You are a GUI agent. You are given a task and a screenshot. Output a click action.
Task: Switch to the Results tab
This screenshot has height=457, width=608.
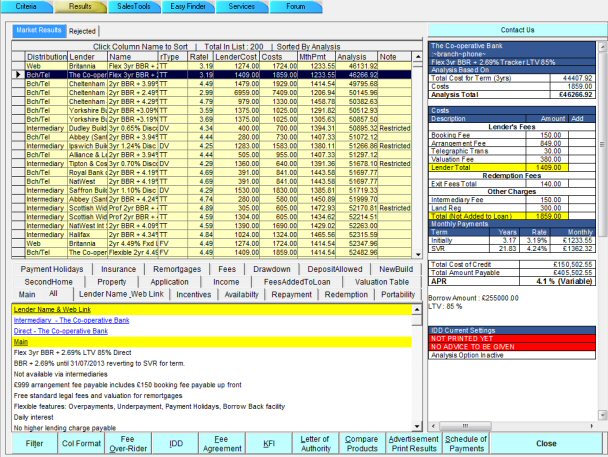[x=80, y=7]
